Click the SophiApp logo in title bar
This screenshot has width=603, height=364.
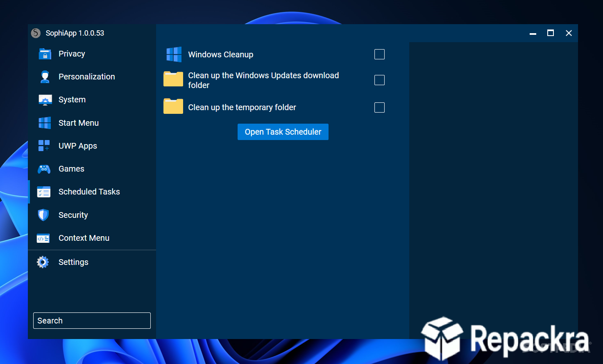[x=36, y=33]
